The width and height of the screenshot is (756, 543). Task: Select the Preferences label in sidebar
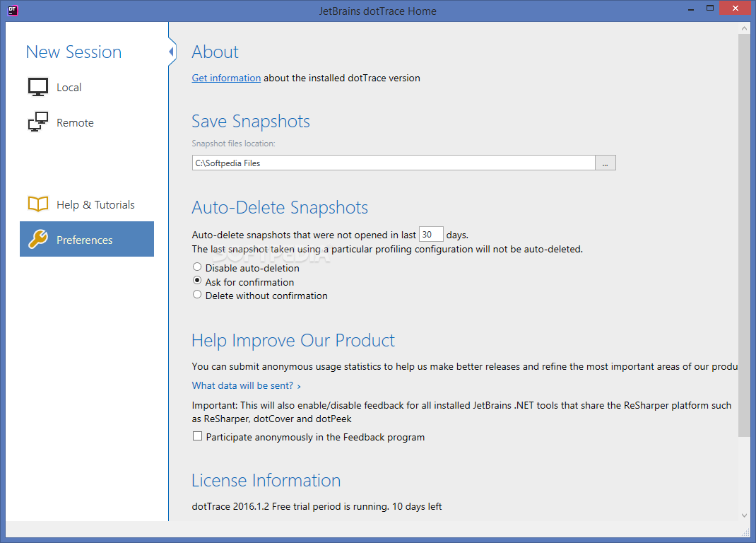coord(84,240)
